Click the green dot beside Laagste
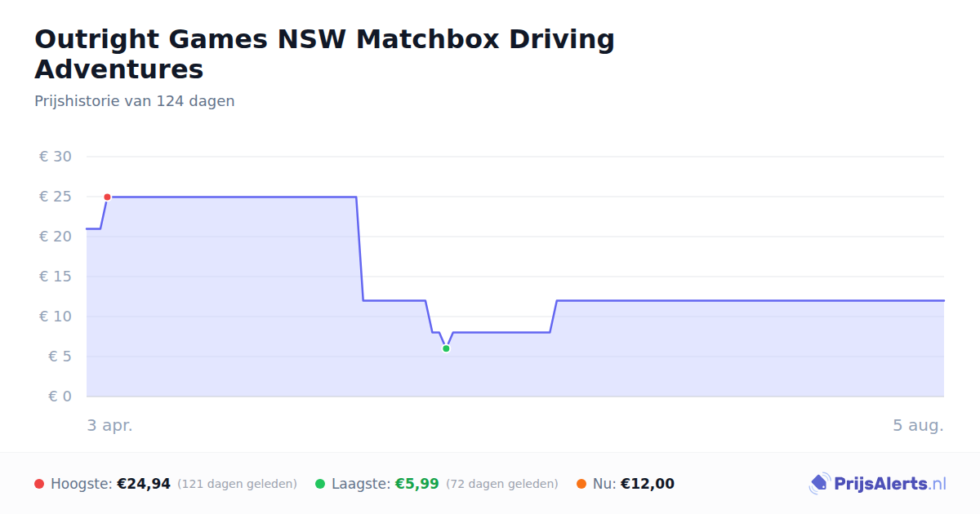The height and width of the screenshot is (514, 980). click(x=320, y=484)
